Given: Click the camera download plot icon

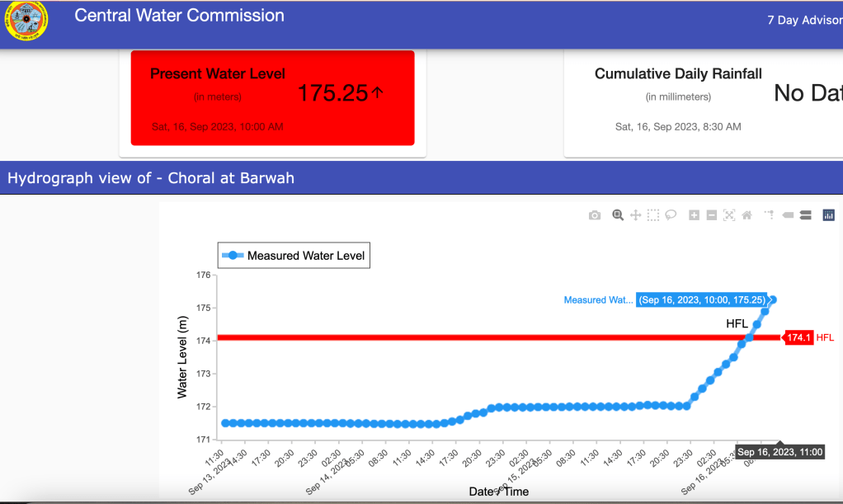Looking at the screenshot, I should point(595,215).
